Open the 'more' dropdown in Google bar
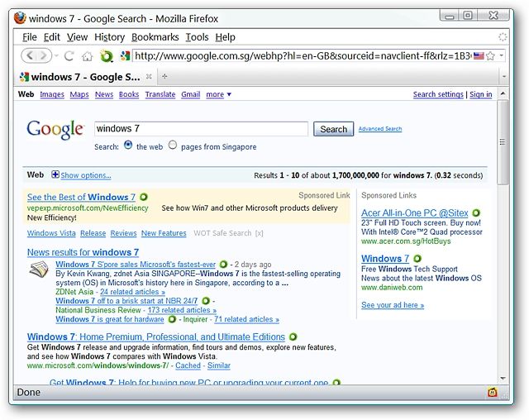Screen dimensions: 529x420 pyautogui.click(x=218, y=94)
